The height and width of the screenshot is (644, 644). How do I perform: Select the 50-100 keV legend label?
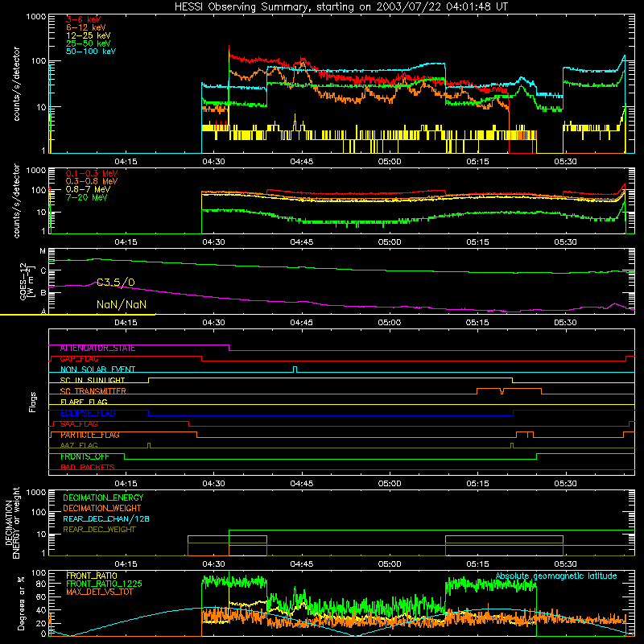(91, 52)
